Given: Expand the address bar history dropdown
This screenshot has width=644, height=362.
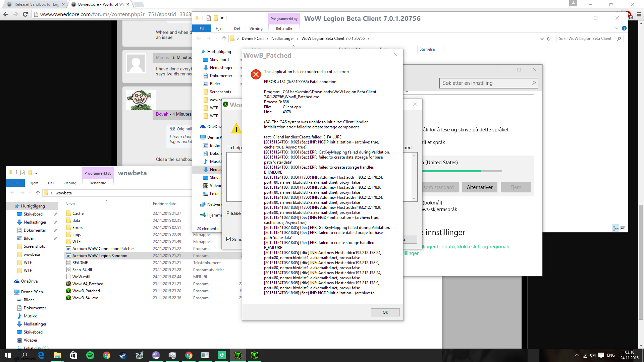Looking at the screenshot, I should [542, 39].
